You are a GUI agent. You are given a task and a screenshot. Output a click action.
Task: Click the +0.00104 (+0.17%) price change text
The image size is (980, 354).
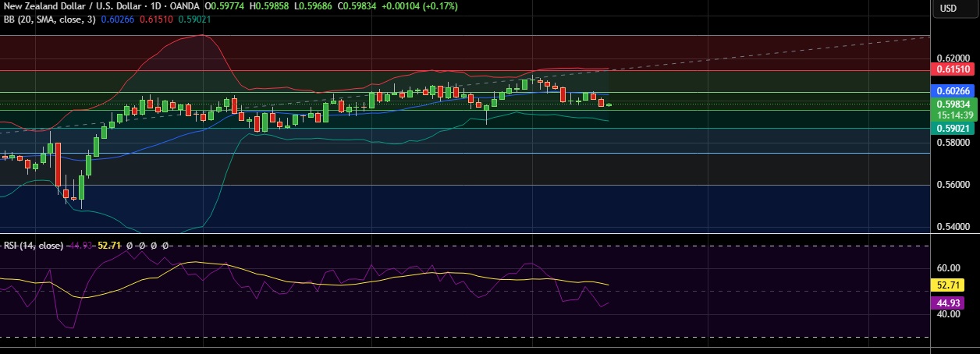click(421, 6)
